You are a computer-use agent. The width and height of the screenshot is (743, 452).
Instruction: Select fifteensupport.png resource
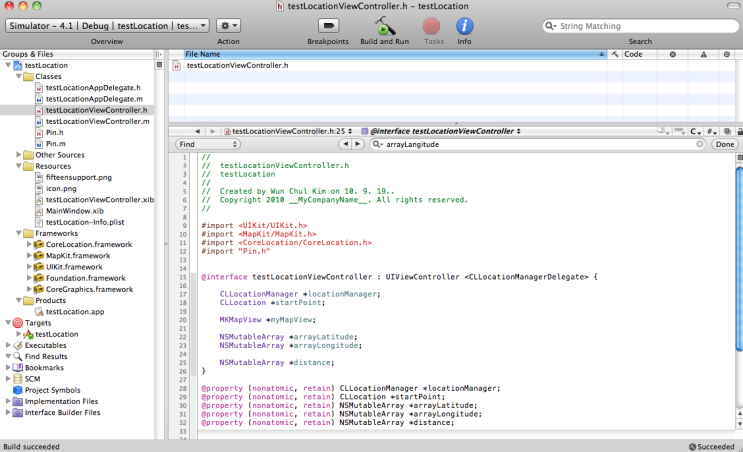tap(79, 177)
